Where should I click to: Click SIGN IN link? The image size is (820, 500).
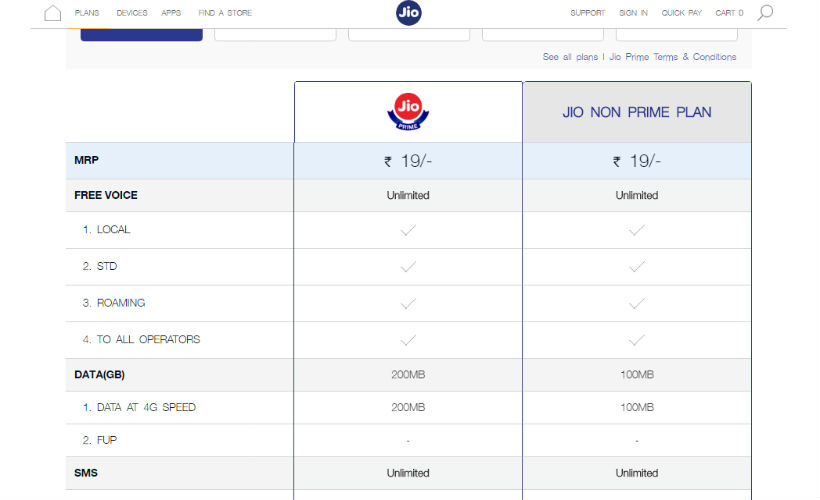633,13
